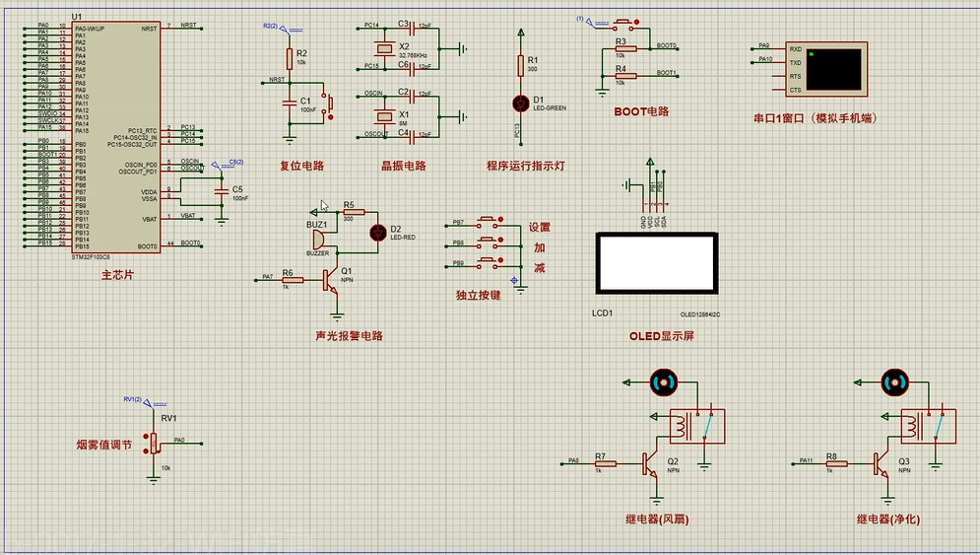Select the red LED D2
This screenshot has height=555, width=980.
click(378, 233)
